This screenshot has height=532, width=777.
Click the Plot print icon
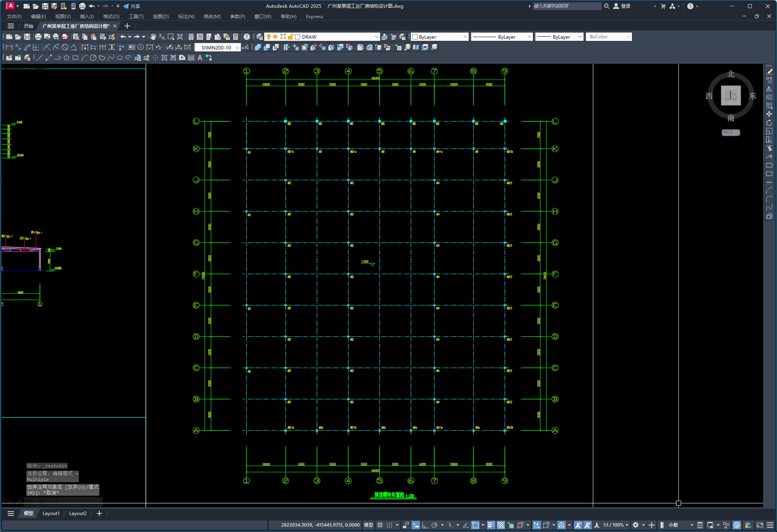point(38,37)
